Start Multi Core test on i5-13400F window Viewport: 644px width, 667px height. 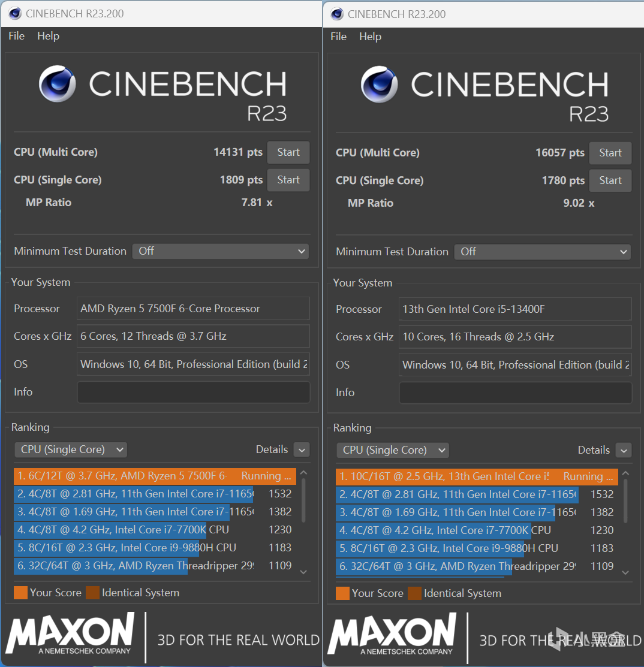click(x=610, y=153)
